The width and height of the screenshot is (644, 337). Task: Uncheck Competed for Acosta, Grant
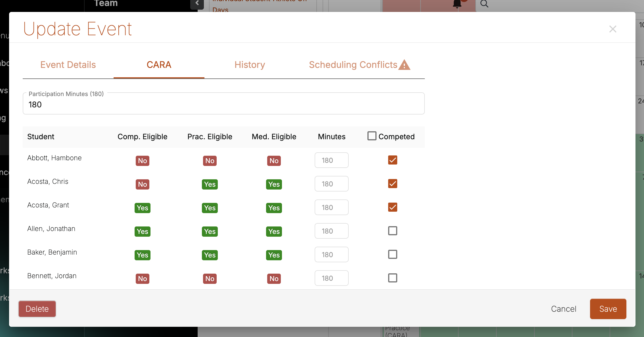tap(392, 207)
